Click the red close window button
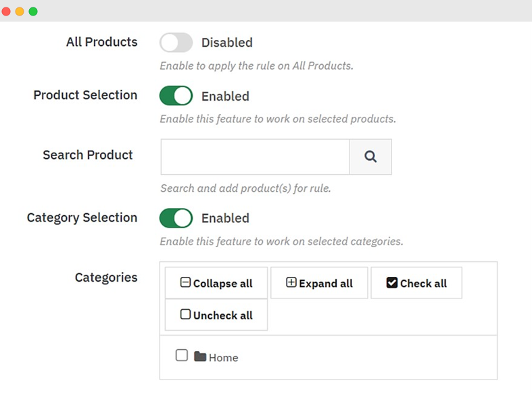Viewport: 532px width, 393px height. coord(6,11)
